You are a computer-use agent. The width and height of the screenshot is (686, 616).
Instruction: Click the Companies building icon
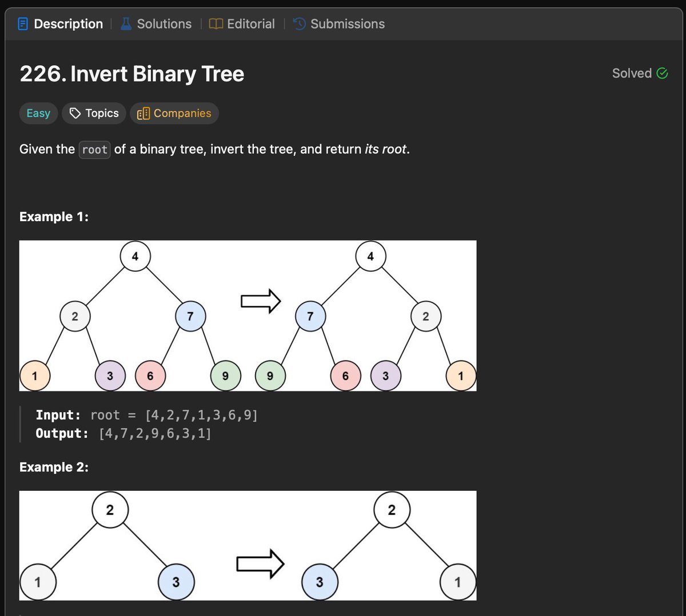143,113
